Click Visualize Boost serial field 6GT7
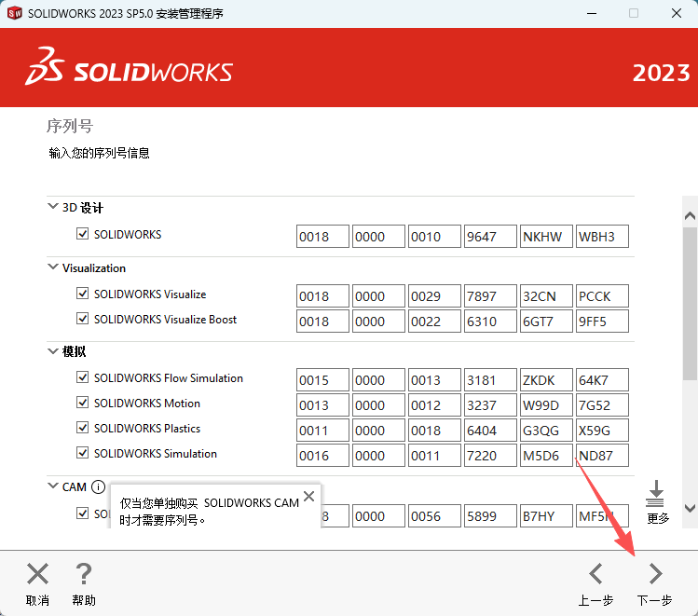This screenshot has height=616, width=698. 546,322
